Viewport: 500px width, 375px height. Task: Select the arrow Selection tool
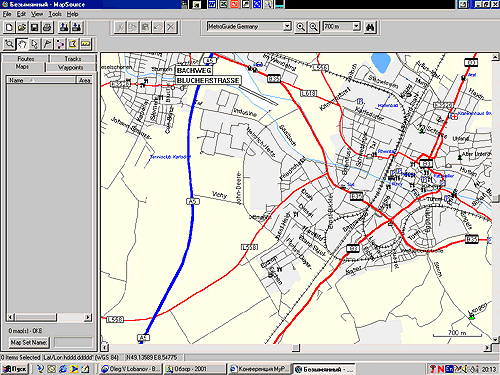35,44
